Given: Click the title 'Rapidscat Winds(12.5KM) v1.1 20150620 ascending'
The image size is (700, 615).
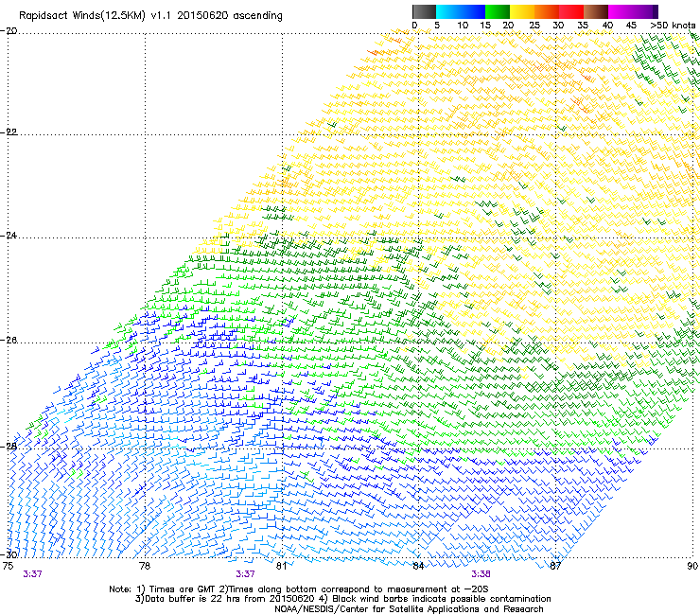Looking at the screenshot, I should (x=151, y=16).
